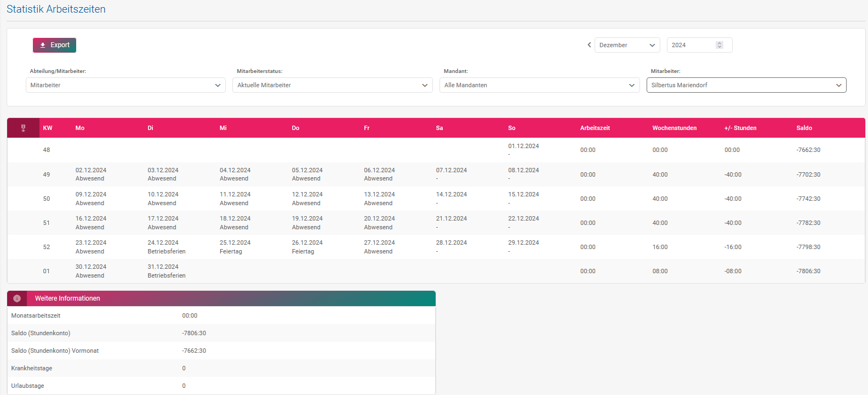Click the Saldo (Stundenkonto) Vormonat label
The height and width of the screenshot is (395, 868).
(x=55, y=351)
